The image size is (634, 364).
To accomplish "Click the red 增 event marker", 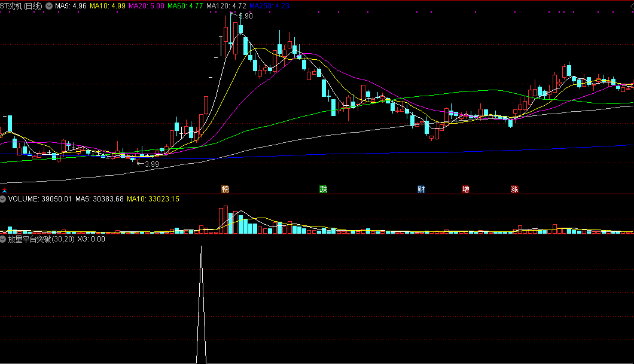I will [465, 189].
